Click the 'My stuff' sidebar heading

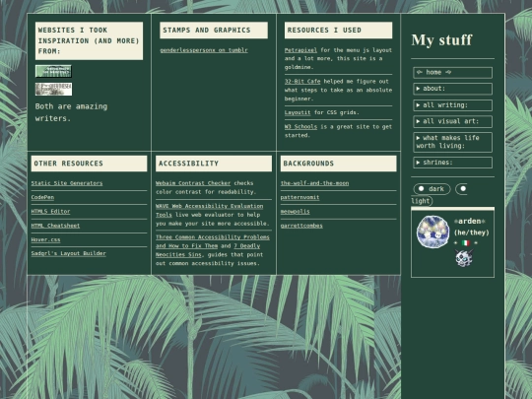coord(441,40)
